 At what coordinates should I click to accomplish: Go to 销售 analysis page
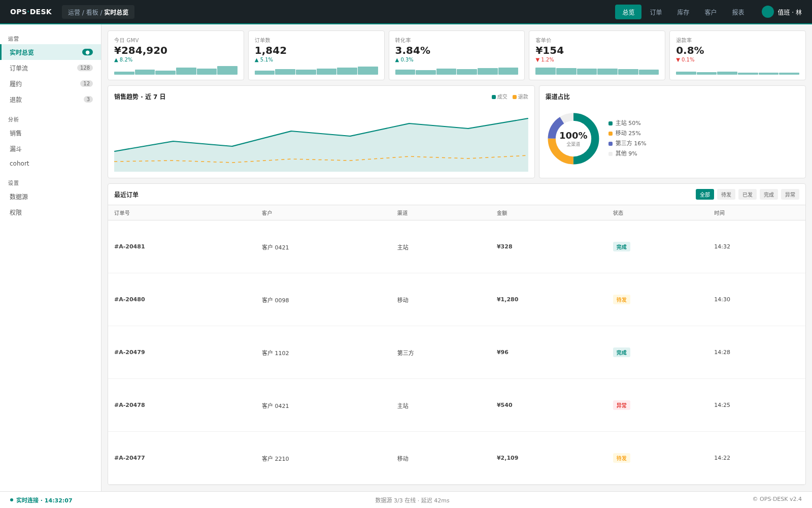(51, 133)
